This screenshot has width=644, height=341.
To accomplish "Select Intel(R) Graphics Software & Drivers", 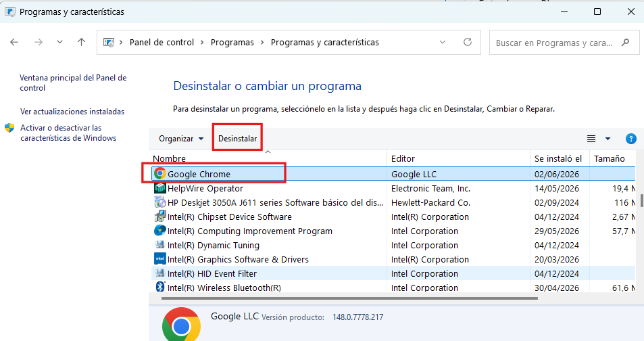I will click(x=239, y=260).
